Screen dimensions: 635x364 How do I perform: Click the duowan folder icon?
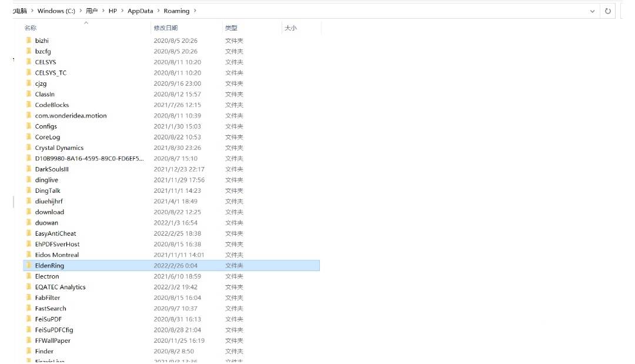coord(28,223)
